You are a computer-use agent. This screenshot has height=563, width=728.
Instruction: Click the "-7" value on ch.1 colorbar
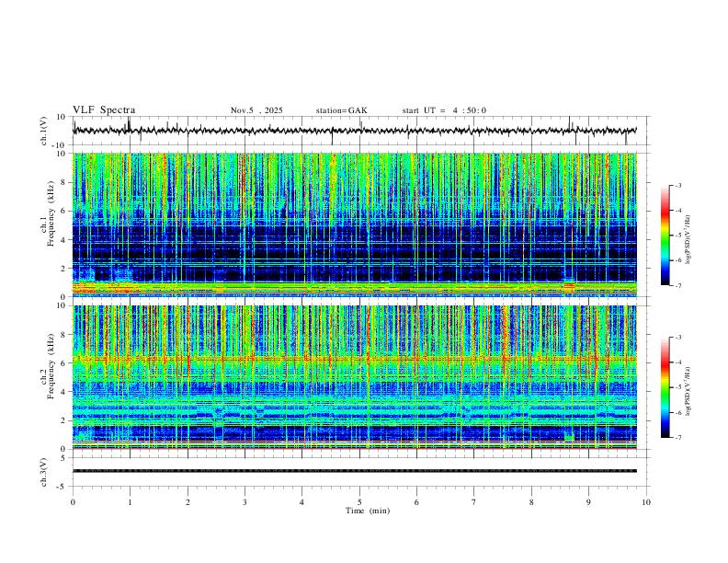click(677, 285)
